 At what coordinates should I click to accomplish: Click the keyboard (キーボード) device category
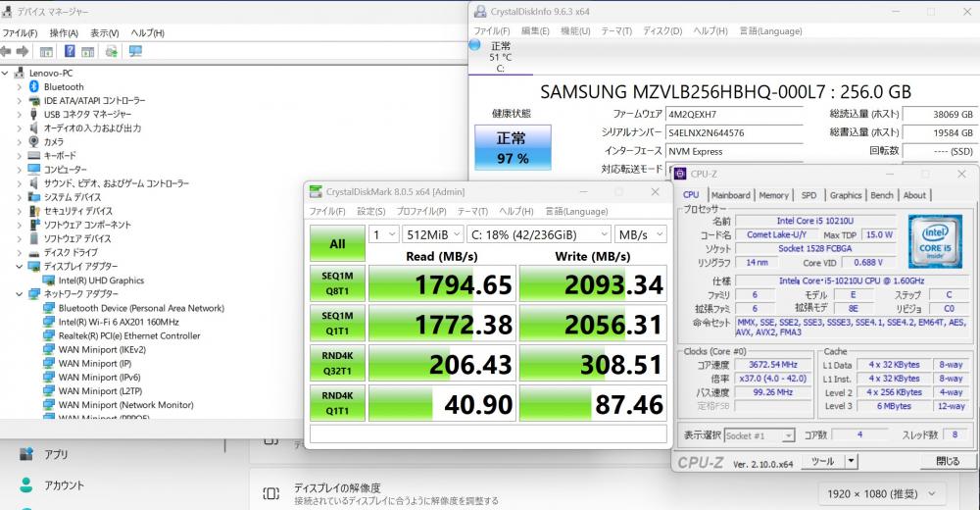(x=60, y=156)
